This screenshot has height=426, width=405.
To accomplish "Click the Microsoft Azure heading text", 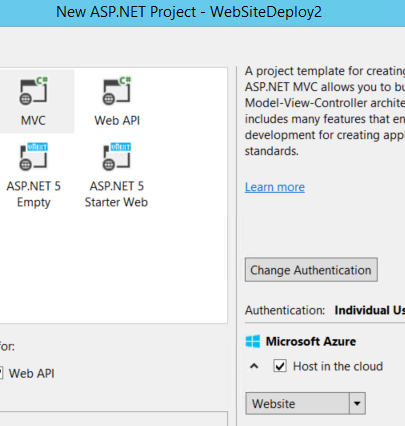I will pyautogui.click(x=311, y=342).
